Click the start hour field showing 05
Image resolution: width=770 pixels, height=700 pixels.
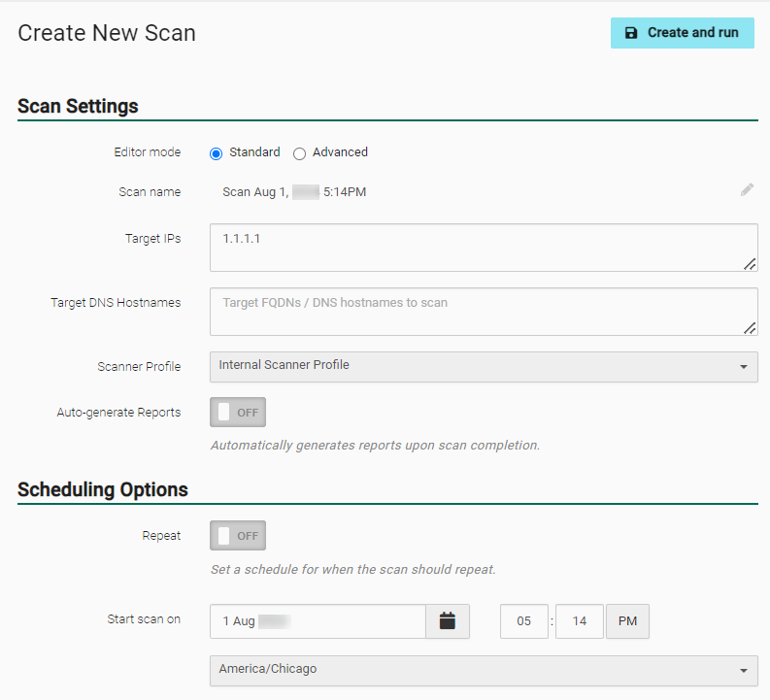click(524, 621)
